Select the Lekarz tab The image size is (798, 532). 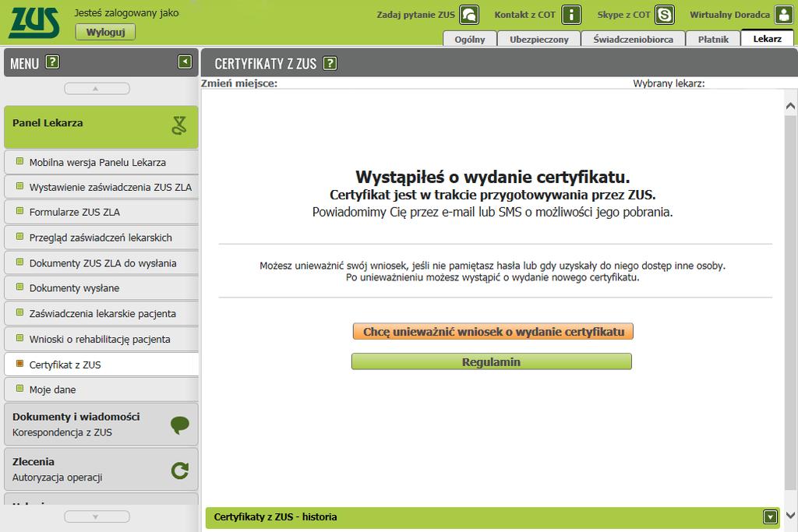(767, 39)
